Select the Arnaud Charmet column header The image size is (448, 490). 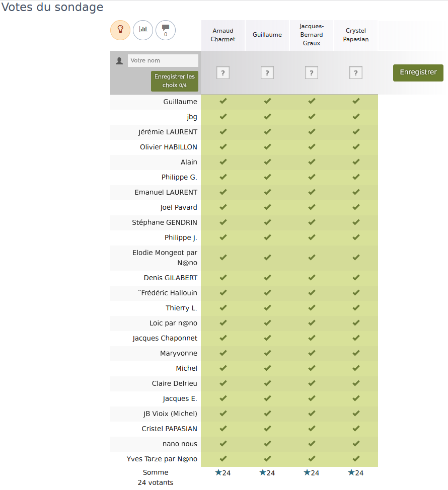pos(223,35)
